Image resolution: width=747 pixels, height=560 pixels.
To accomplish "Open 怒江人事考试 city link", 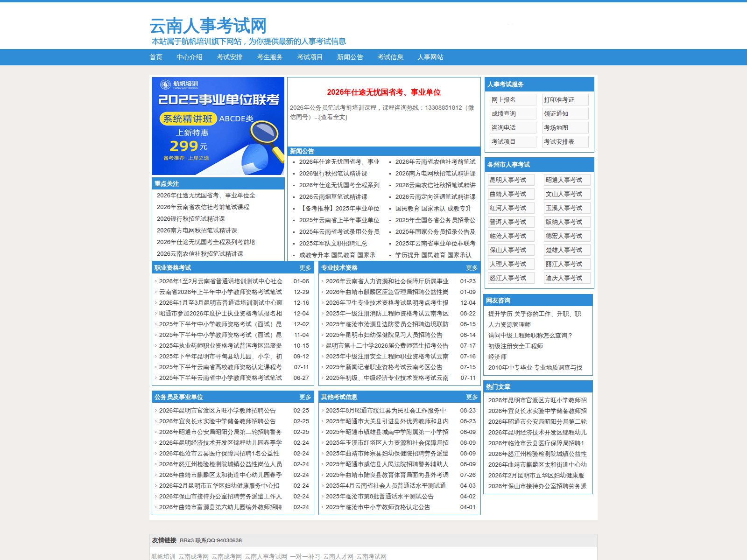I will [x=511, y=278].
